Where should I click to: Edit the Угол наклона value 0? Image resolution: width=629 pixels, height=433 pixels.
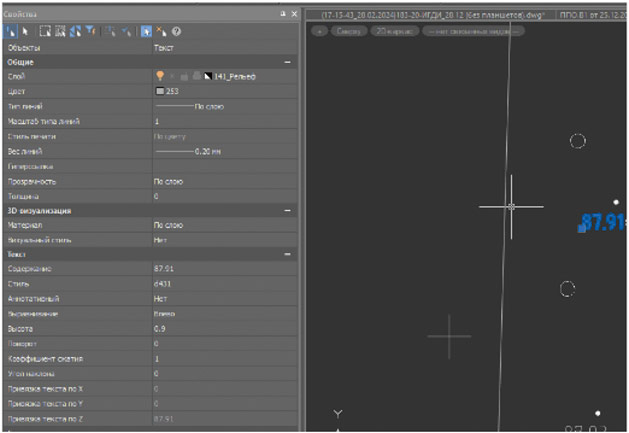pyautogui.click(x=225, y=374)
